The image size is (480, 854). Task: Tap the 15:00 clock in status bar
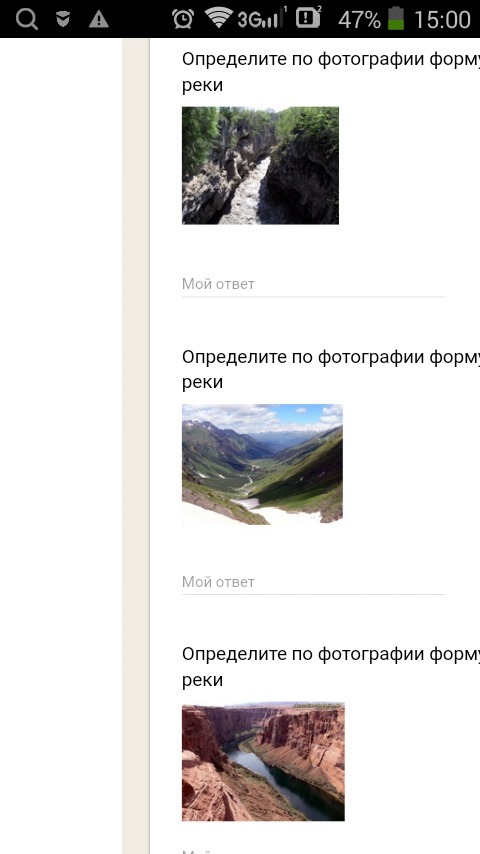[442, 20]
